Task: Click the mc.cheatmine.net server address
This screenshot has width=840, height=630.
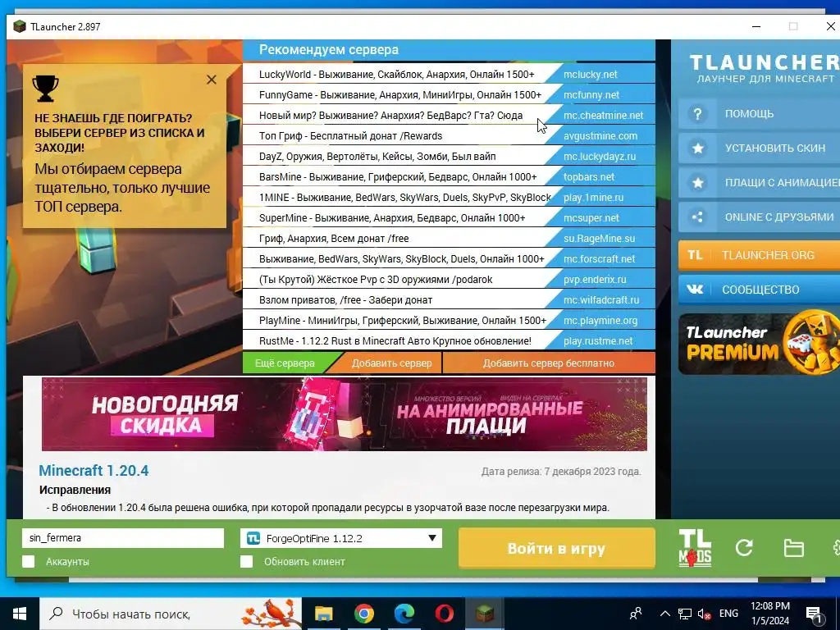Action: coord(603,115)
